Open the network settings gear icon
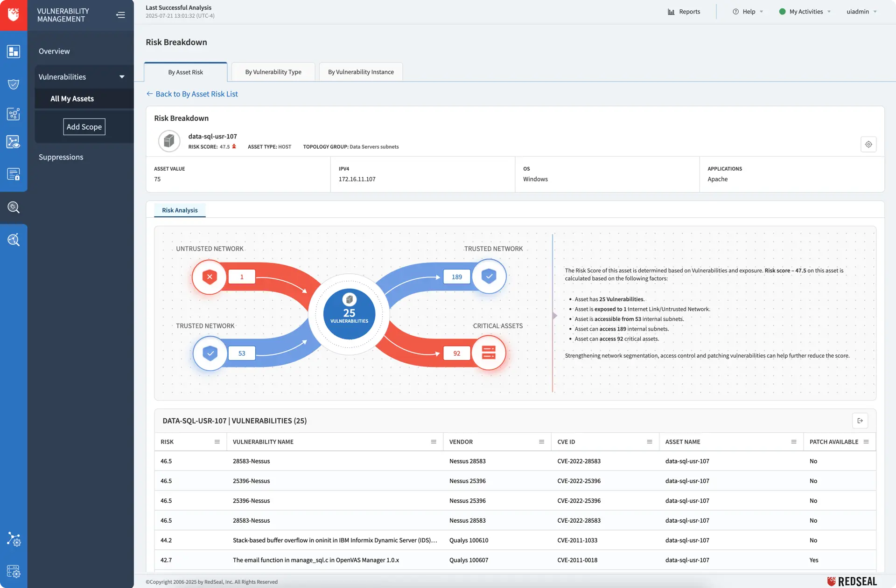 click(x=14, y=539)
